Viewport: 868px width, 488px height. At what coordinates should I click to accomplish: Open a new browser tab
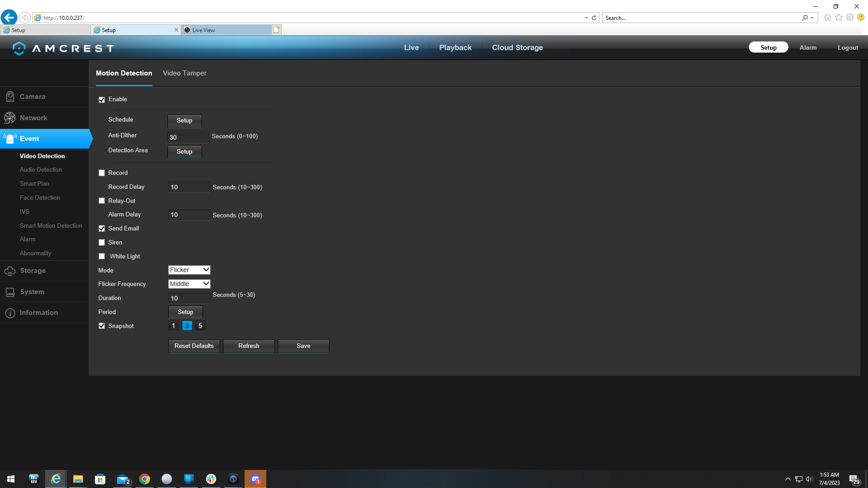(x=277, y=30)
